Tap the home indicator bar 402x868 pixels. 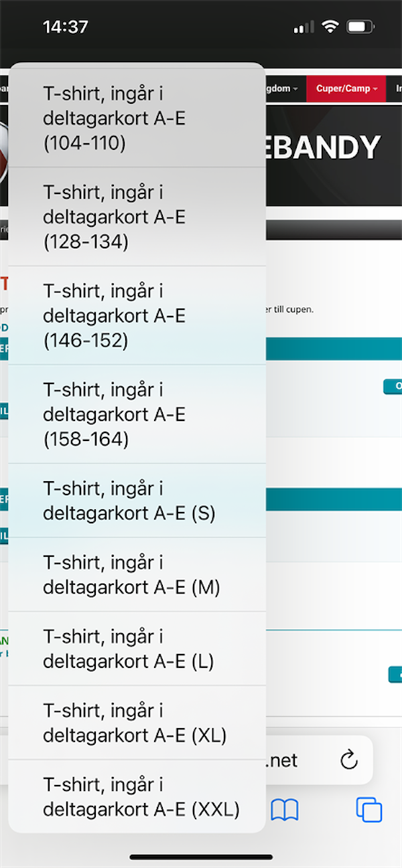(x=201, y=857)
